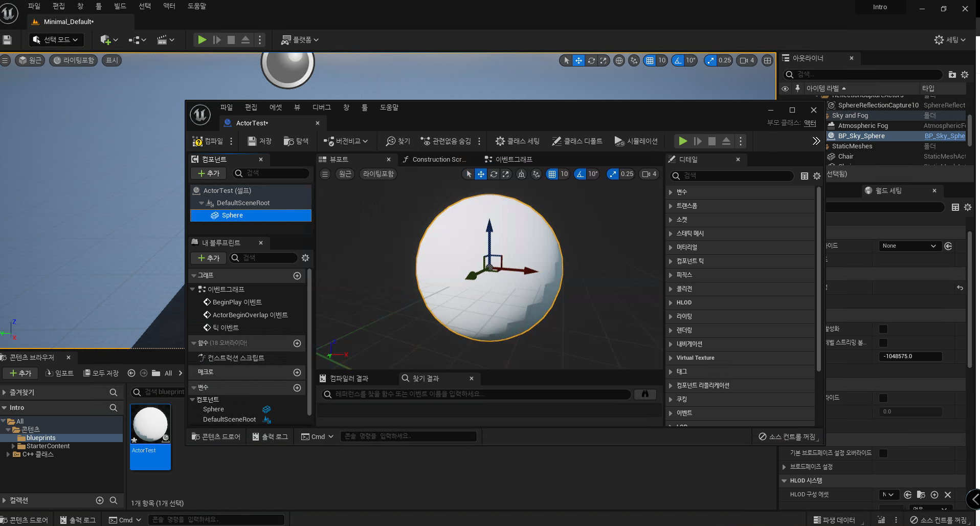Toggle 관련없음 숨김 hide unrelated button
Viewport: 980px width, 526px height.
(446, 141)
